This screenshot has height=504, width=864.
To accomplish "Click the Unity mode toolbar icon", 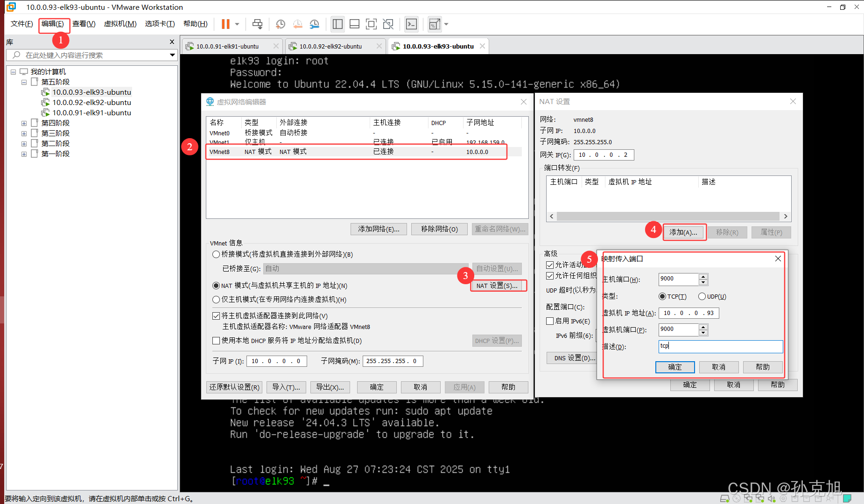I will [388, 24].
